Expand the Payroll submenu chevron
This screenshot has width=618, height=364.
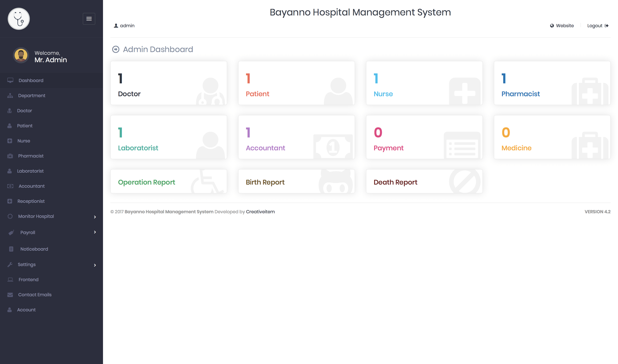(95, 232)
